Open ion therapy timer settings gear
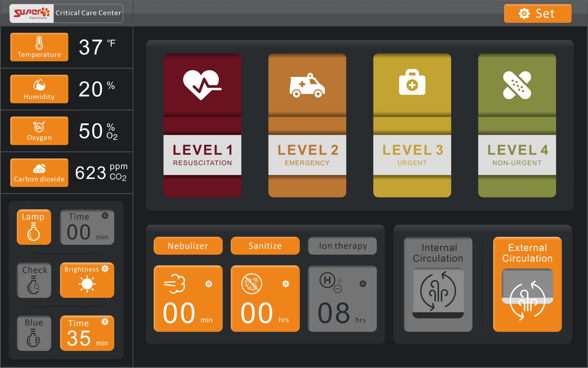Viewport: 588px width, 368px height. pos(363,284)
